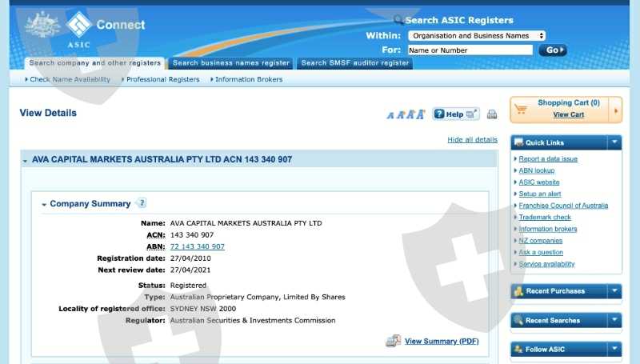Image resolution: width=640 pixels, height=364 pixels.
Task: Collapse the AVA Capital Markets company section
Action: tap(26, 161)
